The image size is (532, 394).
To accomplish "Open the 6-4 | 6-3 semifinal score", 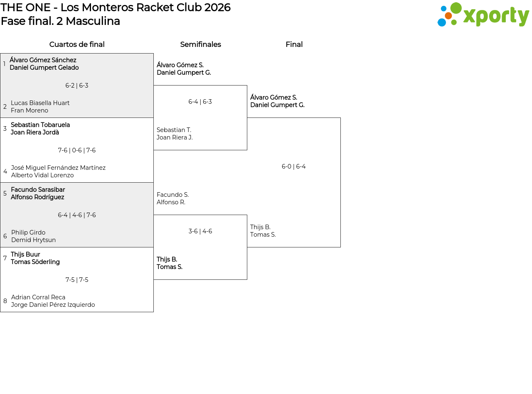I will point(200,102).
